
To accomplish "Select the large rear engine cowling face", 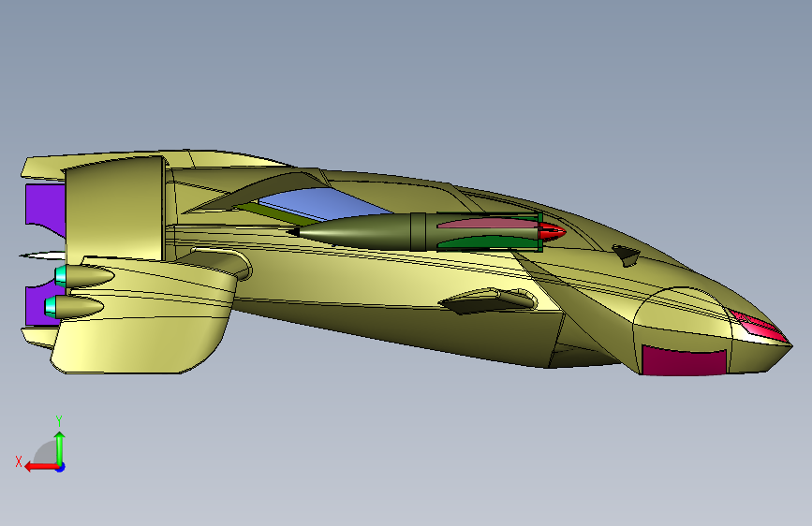I will pyautogui.click(x=115, y=210).
